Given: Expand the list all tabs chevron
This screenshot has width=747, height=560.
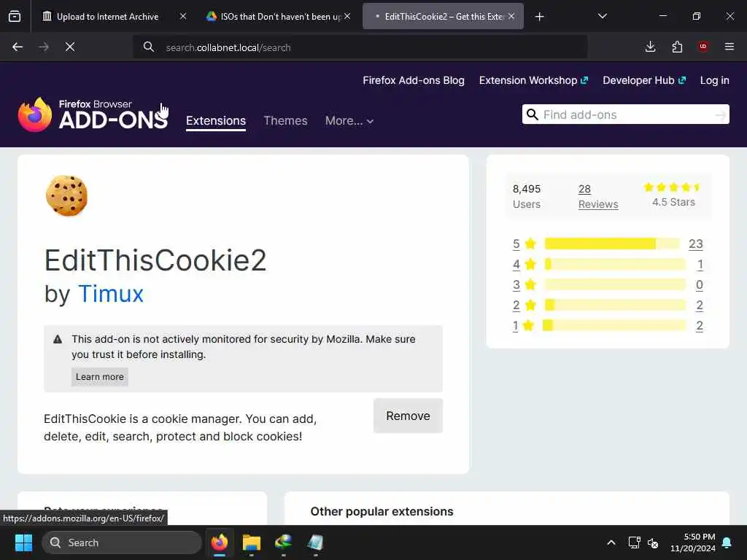Looking at the screenshot, I should (602, 16).
